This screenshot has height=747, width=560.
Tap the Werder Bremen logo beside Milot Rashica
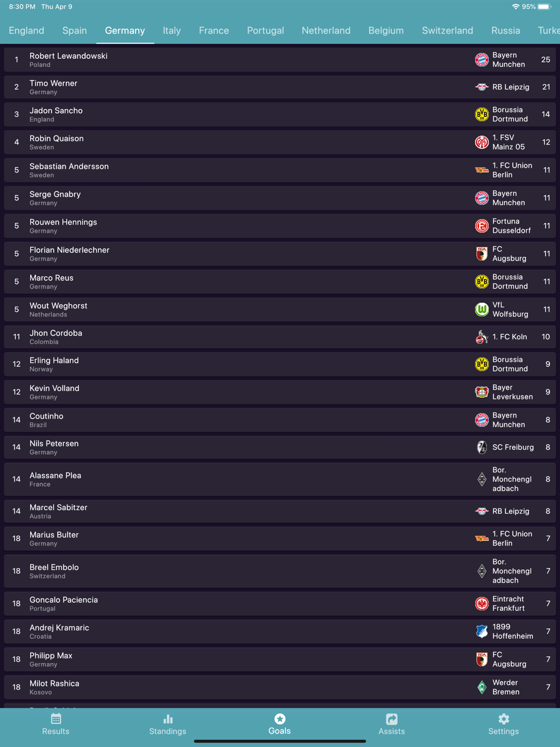[482, 687]
